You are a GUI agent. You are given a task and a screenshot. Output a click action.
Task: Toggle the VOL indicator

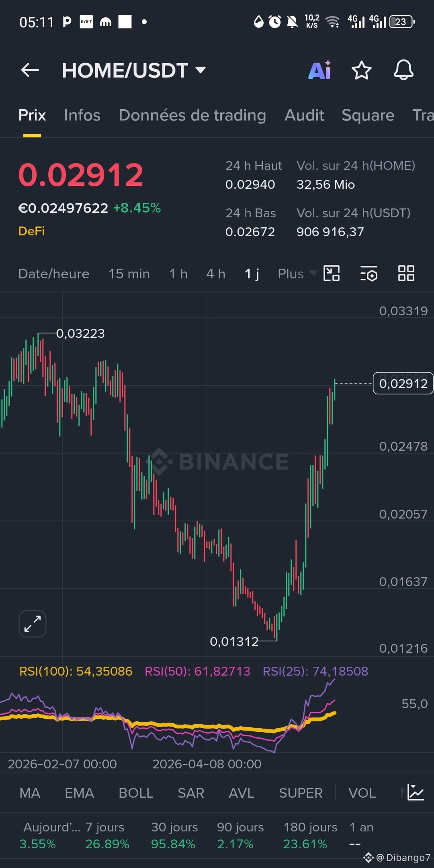[x=362, y=793]
